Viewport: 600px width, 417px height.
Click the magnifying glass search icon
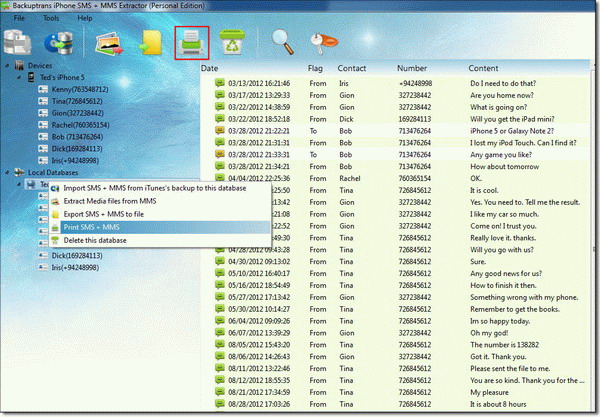point(282,42)
